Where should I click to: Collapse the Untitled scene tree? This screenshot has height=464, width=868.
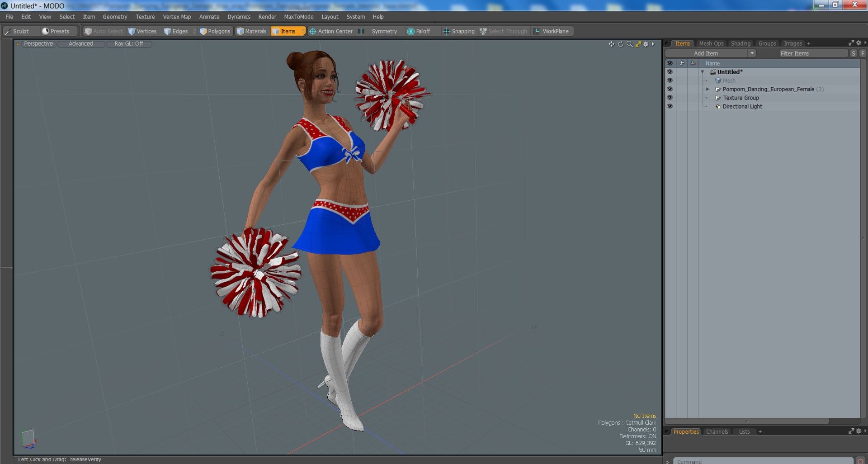point(703,72)
